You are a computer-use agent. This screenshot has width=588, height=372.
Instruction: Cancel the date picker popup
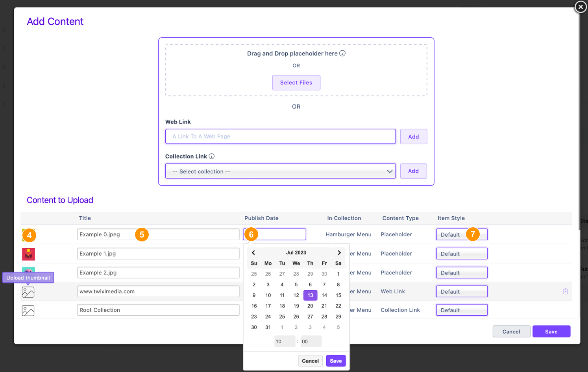click(x=311, y=361)
